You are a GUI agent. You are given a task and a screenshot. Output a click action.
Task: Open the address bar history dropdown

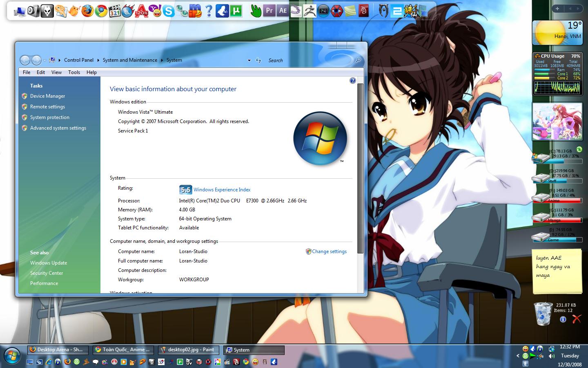click(249, 61)
